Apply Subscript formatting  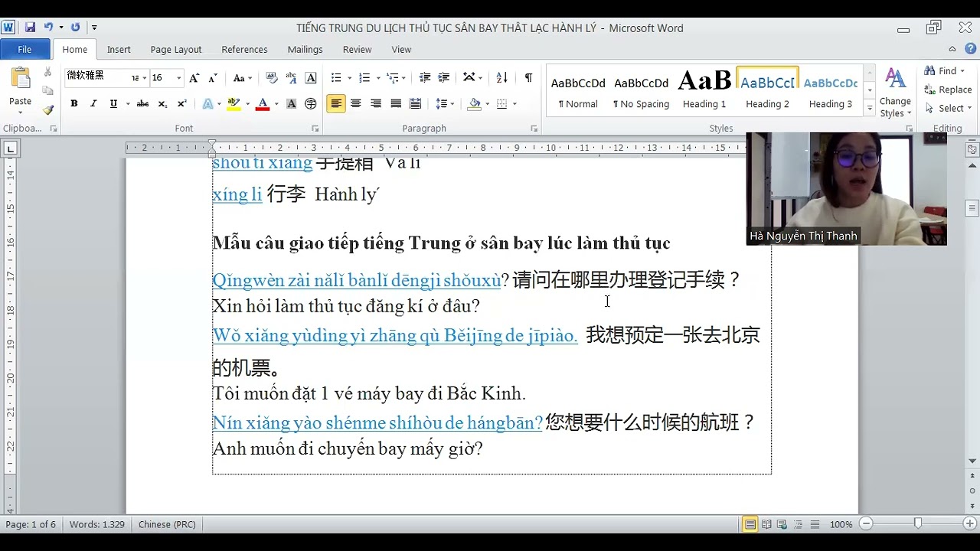(x=162, y=104)
